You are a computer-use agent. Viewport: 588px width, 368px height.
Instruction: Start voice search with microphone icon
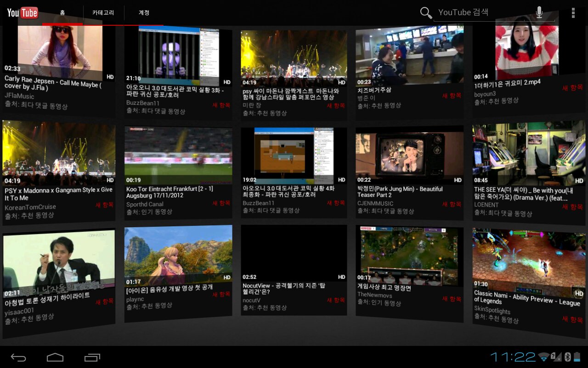(x=539, y=12)
